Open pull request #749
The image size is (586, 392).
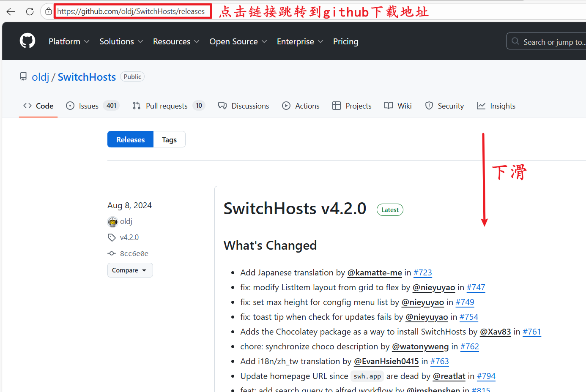465,302
